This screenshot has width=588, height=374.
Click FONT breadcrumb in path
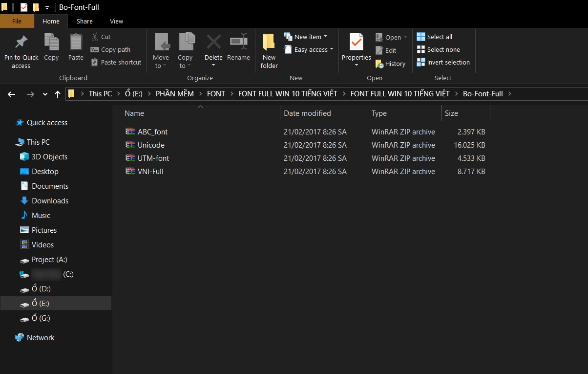(216, 93)
